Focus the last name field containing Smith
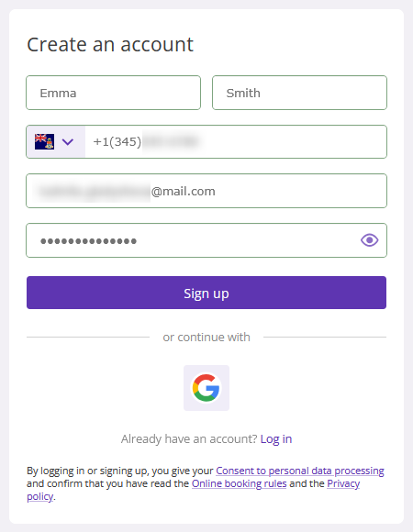Viewport: 413px width, 532px height. [x=299, y=93]
